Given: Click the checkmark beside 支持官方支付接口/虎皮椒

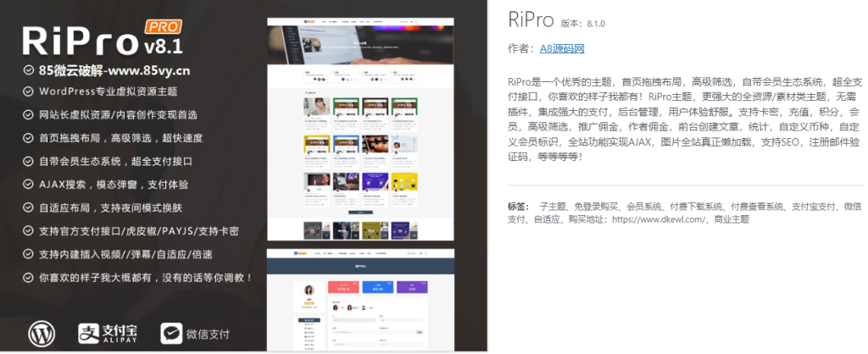Looking at the screenshot, I should click(28, 230).
